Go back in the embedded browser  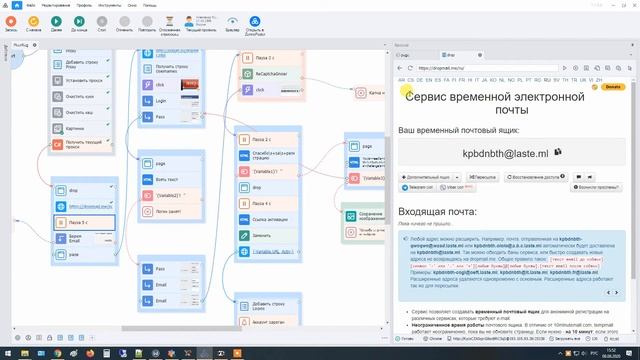400,68
